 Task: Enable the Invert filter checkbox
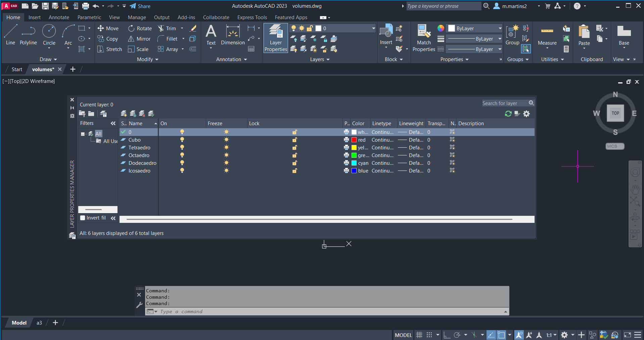click(83, 218)
